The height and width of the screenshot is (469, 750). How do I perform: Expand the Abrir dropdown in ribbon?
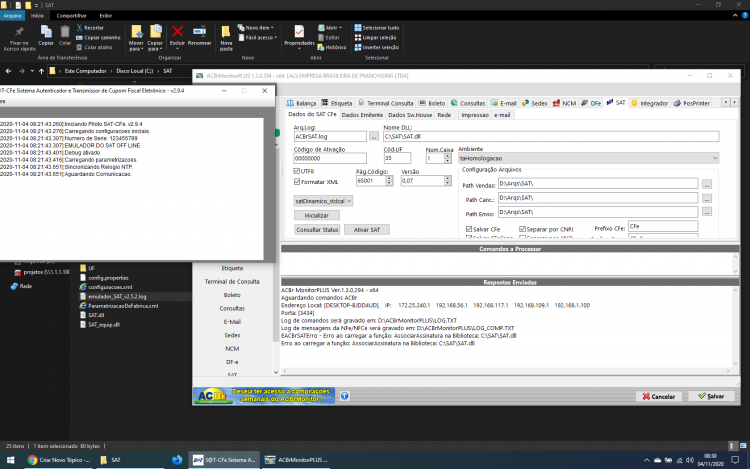[330, 28]
